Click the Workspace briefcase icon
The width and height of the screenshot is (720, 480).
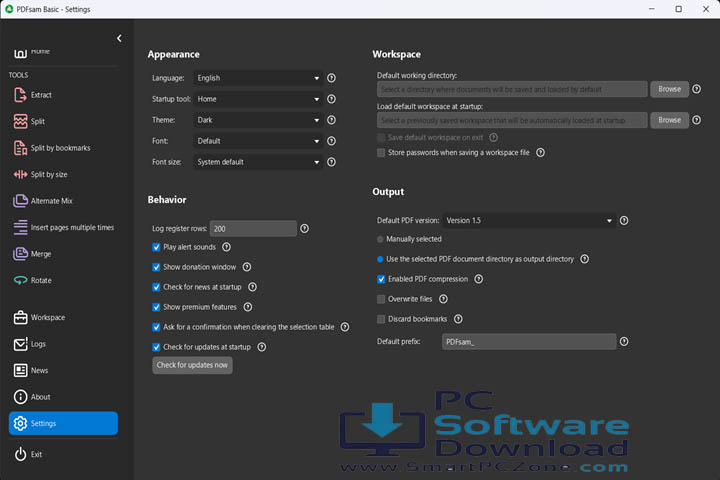20,317
